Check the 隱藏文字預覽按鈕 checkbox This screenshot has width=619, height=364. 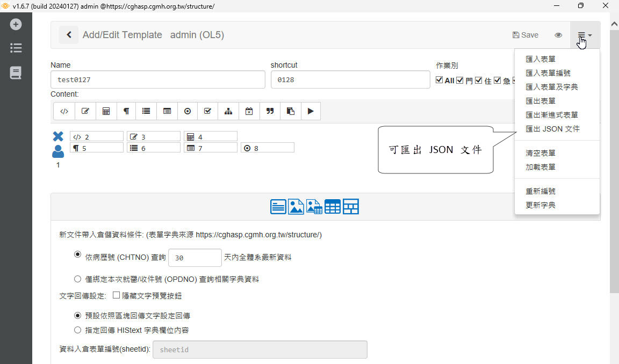coord(116,295)
